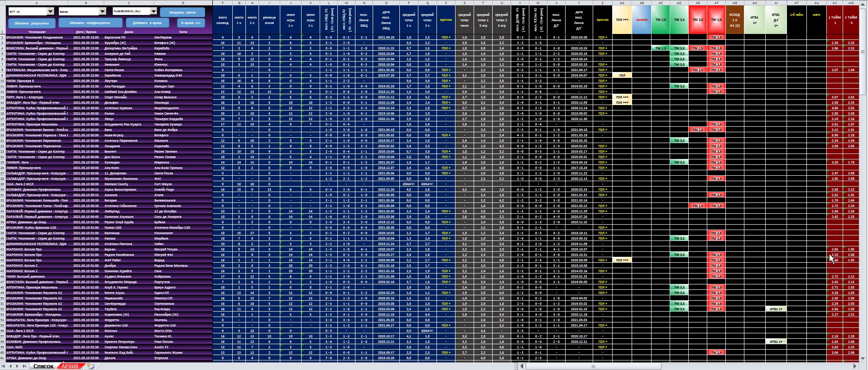Select column AW header

851,3
